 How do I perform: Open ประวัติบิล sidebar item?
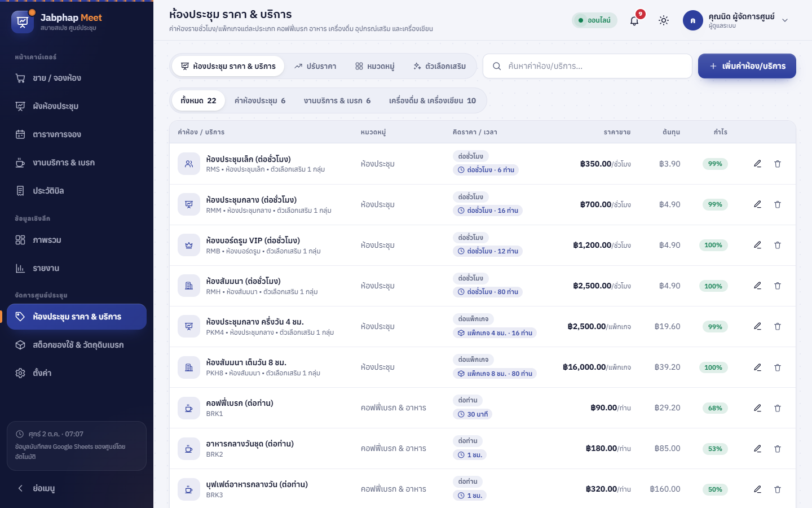click(77, 191)
